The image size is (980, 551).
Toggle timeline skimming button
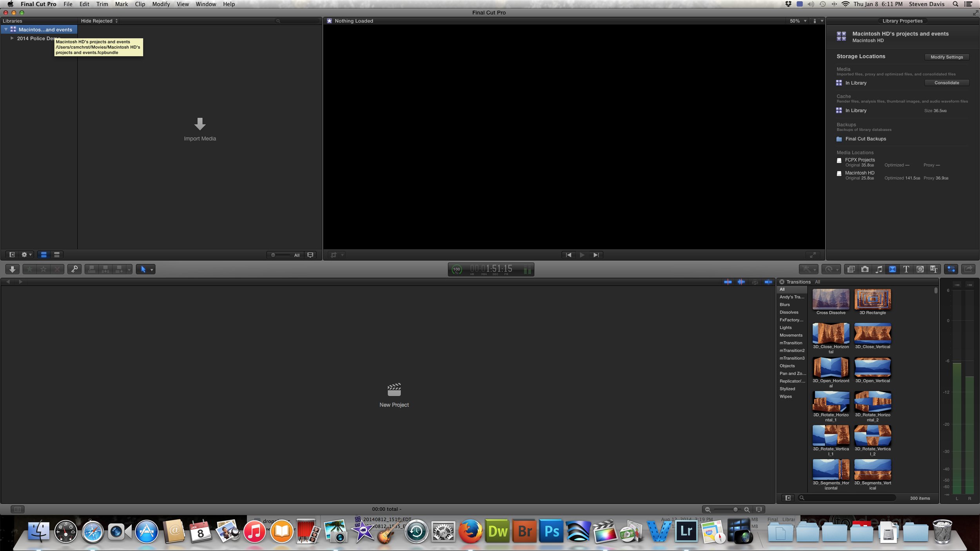point(728,282)
